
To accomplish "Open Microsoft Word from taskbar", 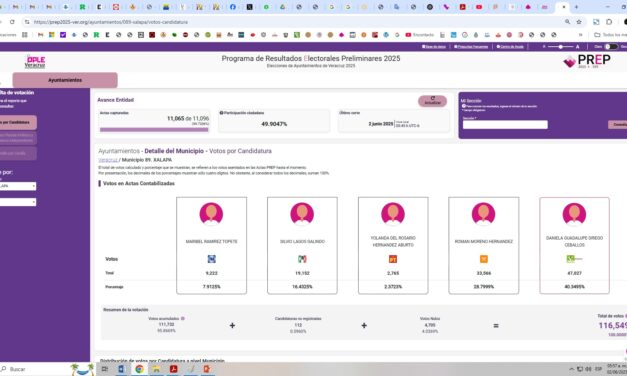I will click(x=122, y=369).
